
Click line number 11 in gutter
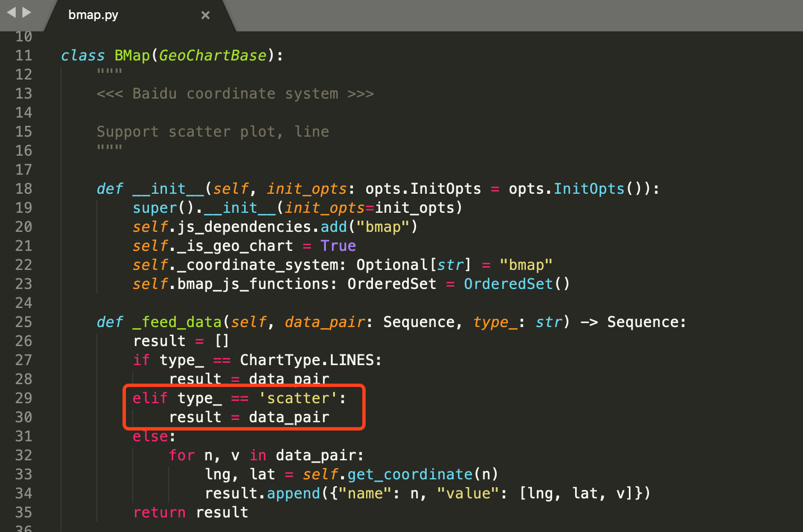[24, 55]
